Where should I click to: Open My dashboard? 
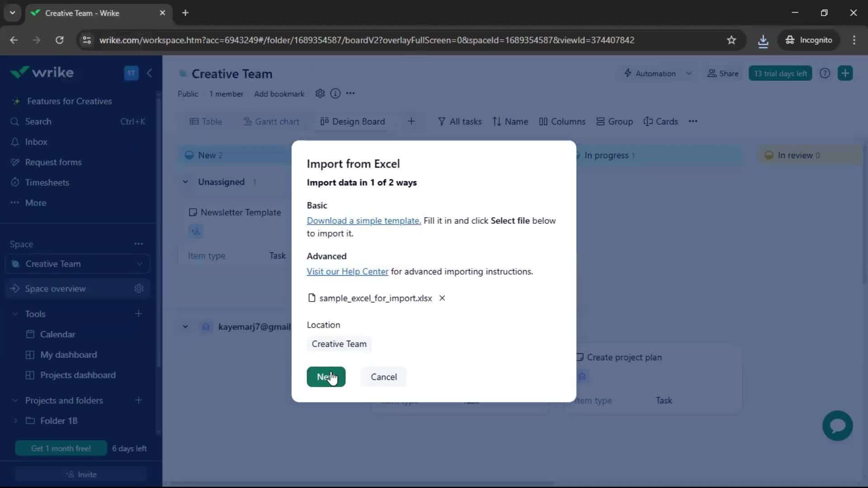tap(68, 355)
